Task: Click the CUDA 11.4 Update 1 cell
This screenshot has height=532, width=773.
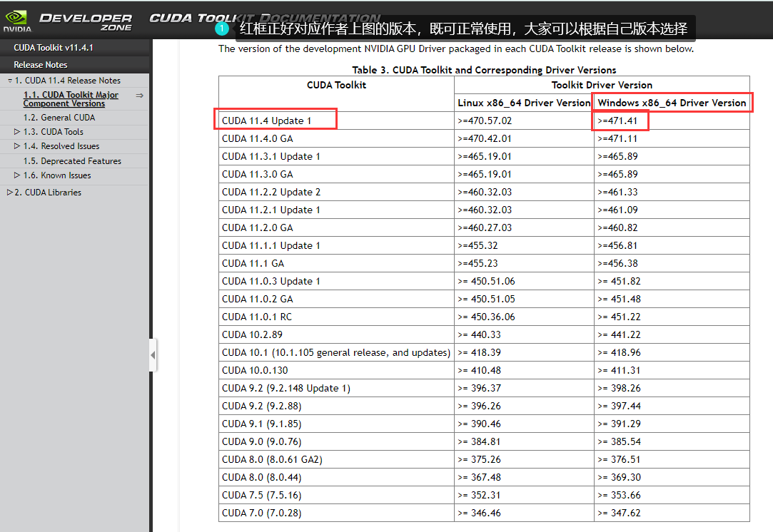Action: coord(336,121)
